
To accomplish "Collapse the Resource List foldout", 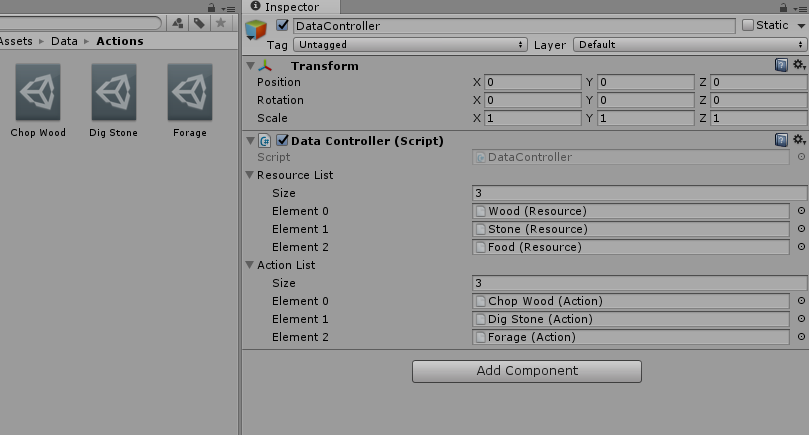I will pos(250,175).
